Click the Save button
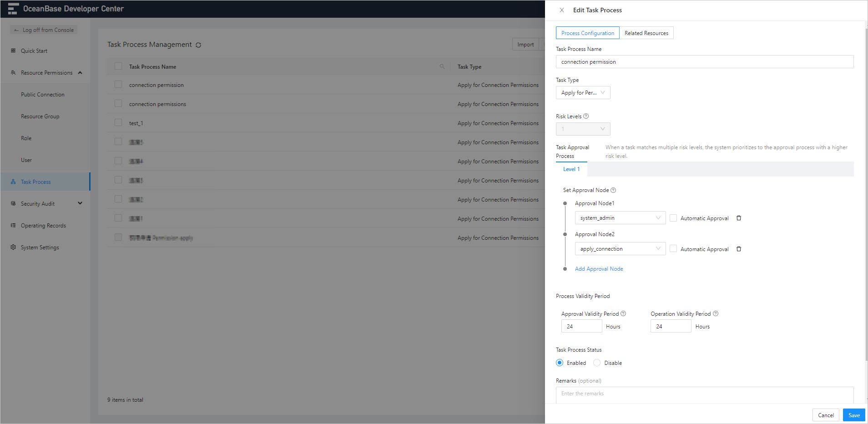 point(853,415)
